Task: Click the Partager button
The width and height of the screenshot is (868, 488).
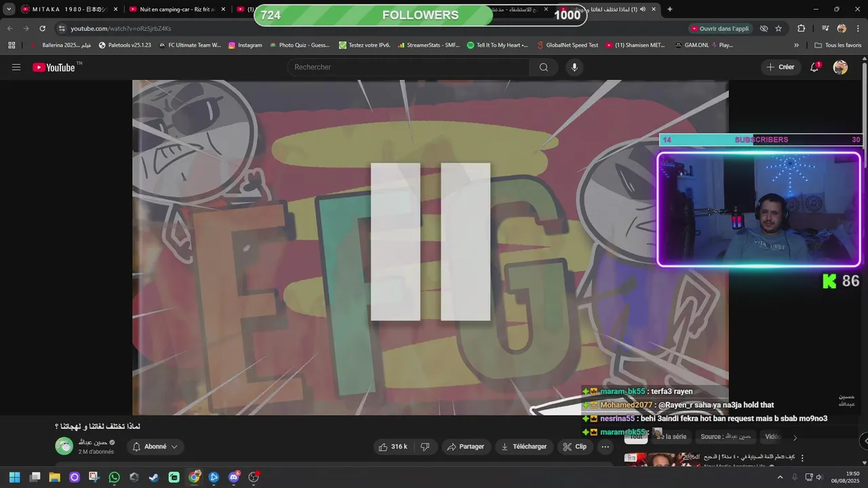Action: click(465, 447)
